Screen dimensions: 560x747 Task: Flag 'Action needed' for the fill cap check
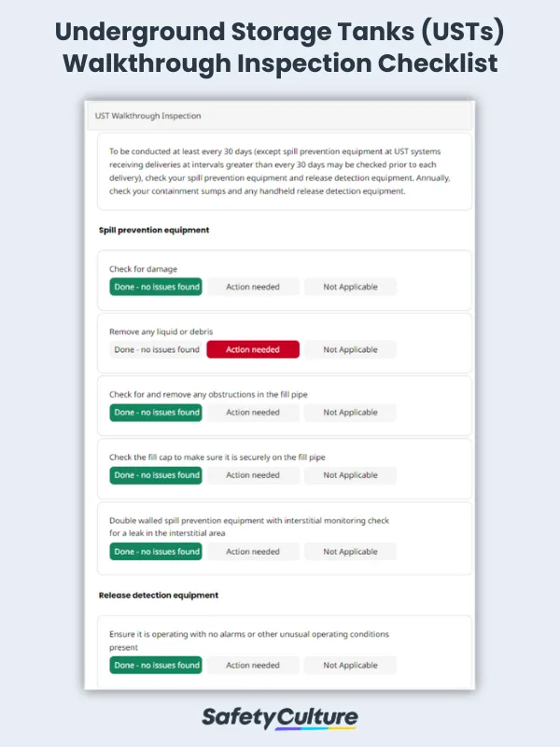[253, 474]
